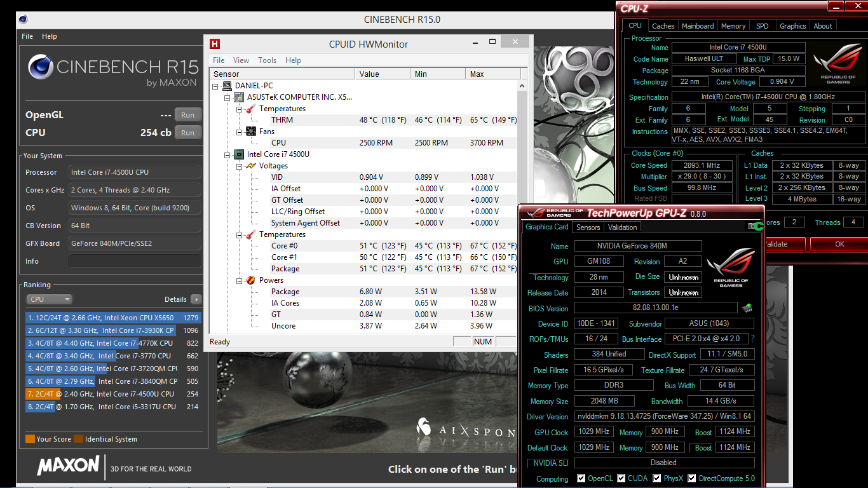Click the DANIEL-PC computer icon
The height and width of the screenshot is (488, 868).
point(227,86)
